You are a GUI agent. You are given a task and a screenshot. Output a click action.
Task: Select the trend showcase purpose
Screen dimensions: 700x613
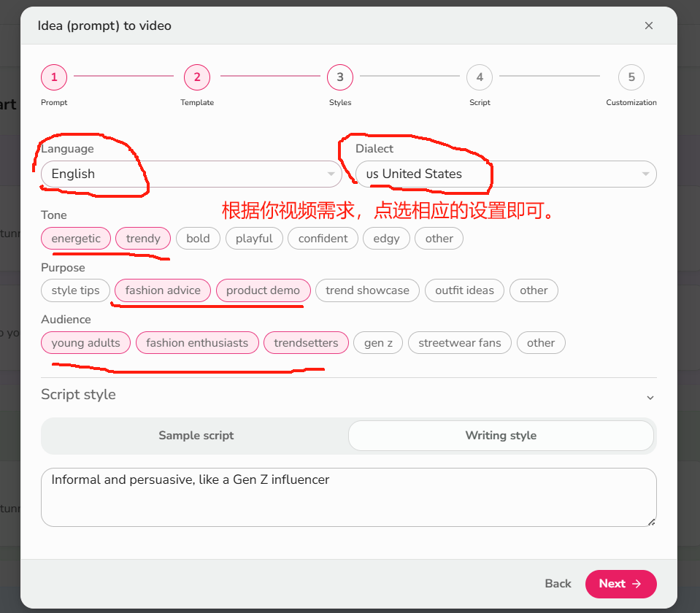[367, 290]
